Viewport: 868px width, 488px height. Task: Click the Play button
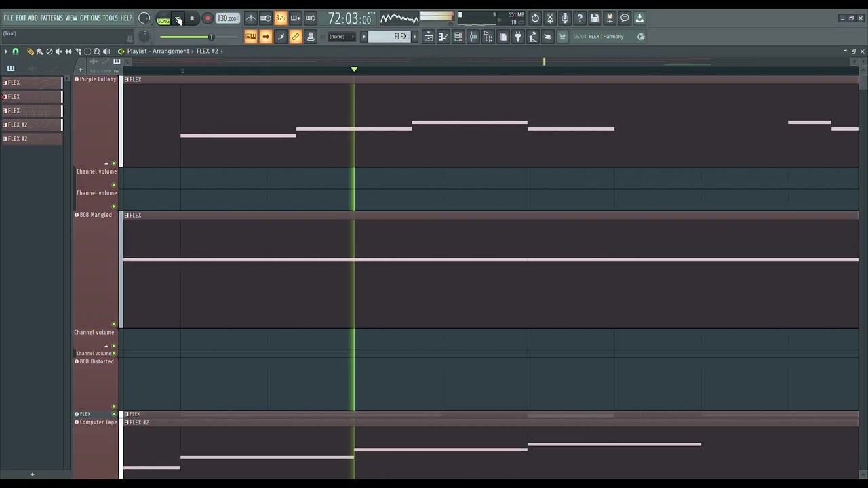(178, 19)
